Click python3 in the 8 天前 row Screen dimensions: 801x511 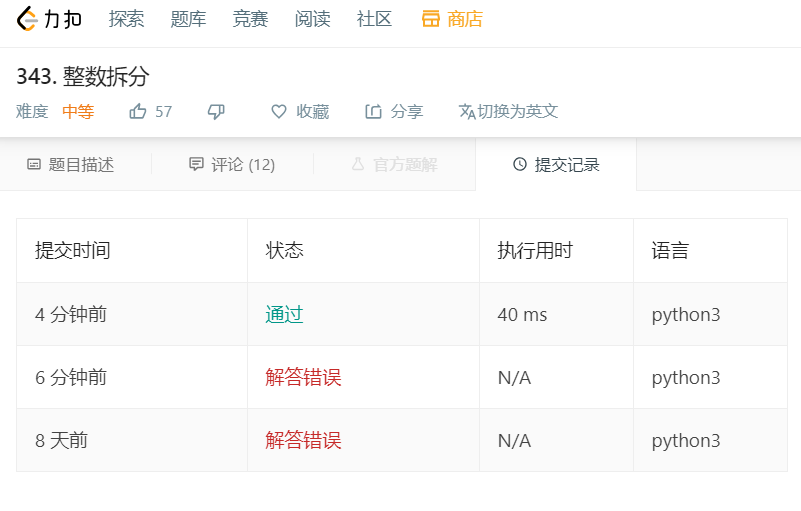pos(686,441)
